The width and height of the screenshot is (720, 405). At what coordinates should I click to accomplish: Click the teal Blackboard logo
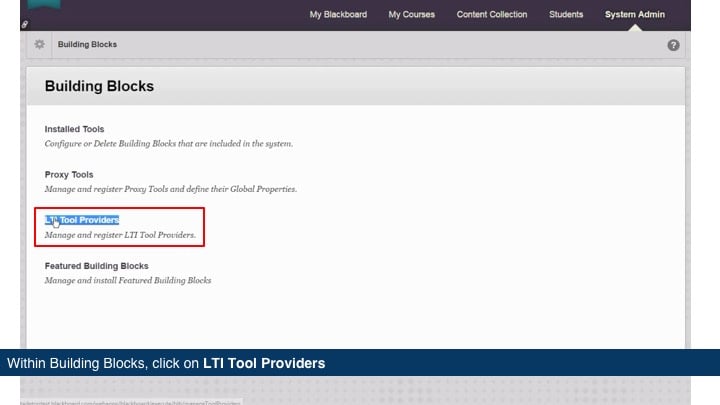44,5
